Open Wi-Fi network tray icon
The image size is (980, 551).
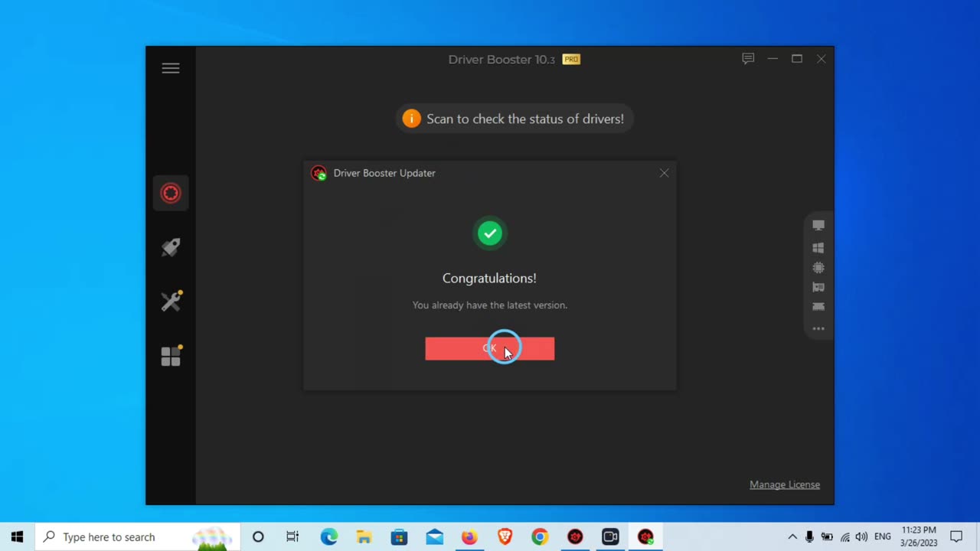(844, 536)
